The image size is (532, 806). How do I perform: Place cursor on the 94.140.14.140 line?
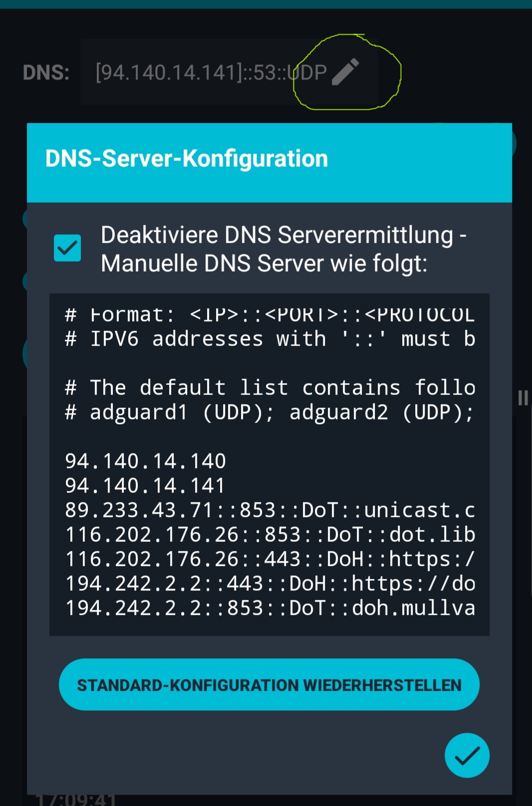(145, 461)
